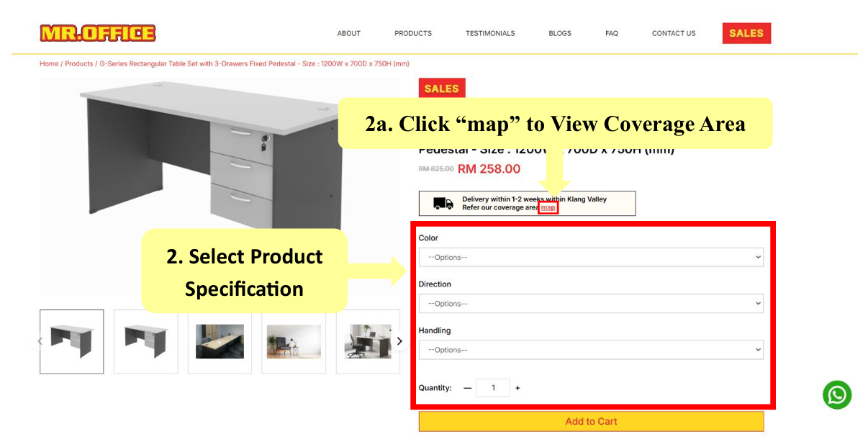Screen dimensions: 868x447
Task: Click Add to Cart button
Action: click(591, 421)
